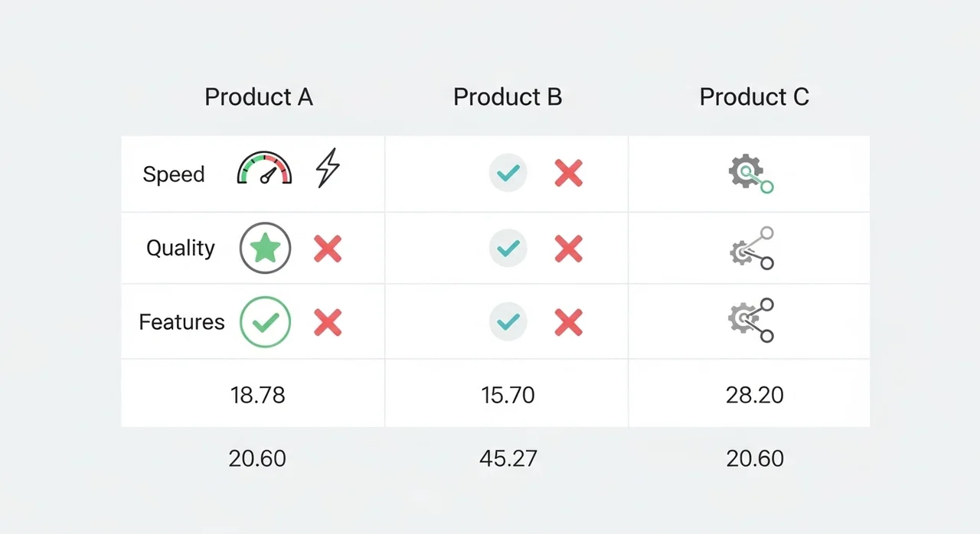Click the Features row label
This screenshot has height=534, width=980.
pos(181,322)
